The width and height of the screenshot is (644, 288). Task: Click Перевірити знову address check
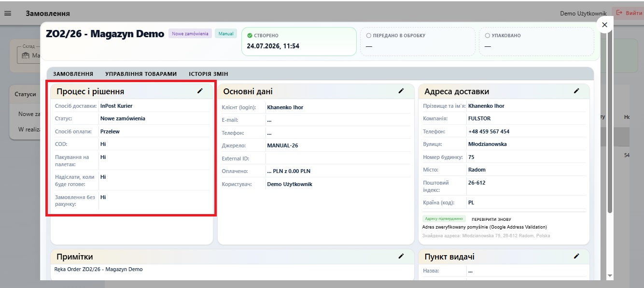pos(491,219)
